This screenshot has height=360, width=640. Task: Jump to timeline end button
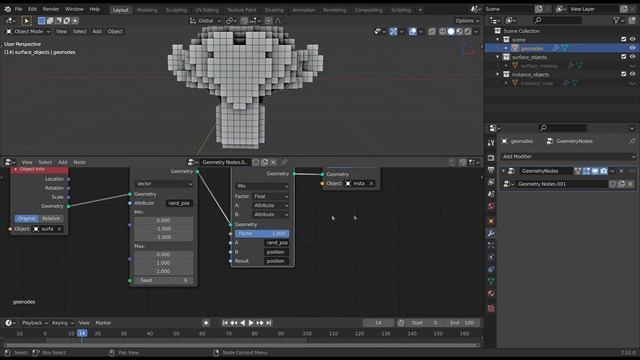269,323
